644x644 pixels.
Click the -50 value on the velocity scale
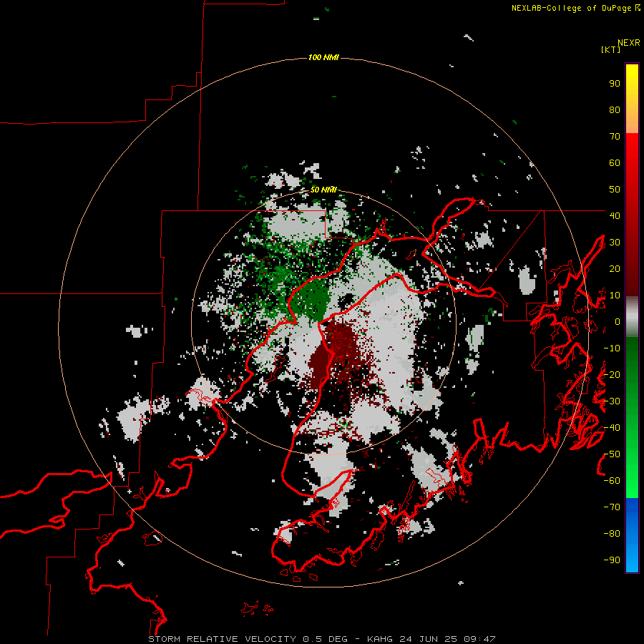click(x=612, y=454)
